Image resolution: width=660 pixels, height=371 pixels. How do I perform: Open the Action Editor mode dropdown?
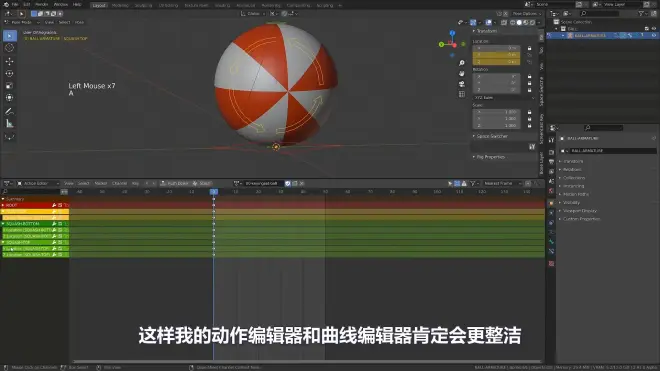pyautogui.click(x=38, y=184)
